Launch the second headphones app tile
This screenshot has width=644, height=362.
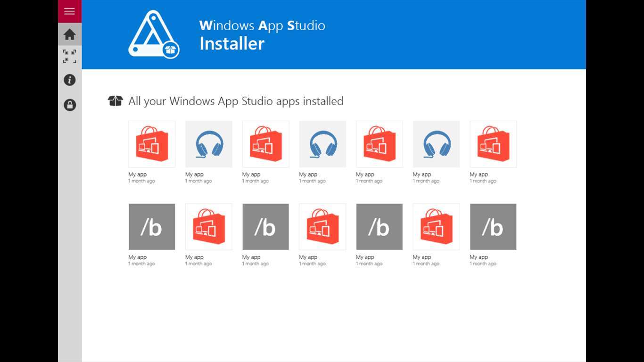click(322, 144)
